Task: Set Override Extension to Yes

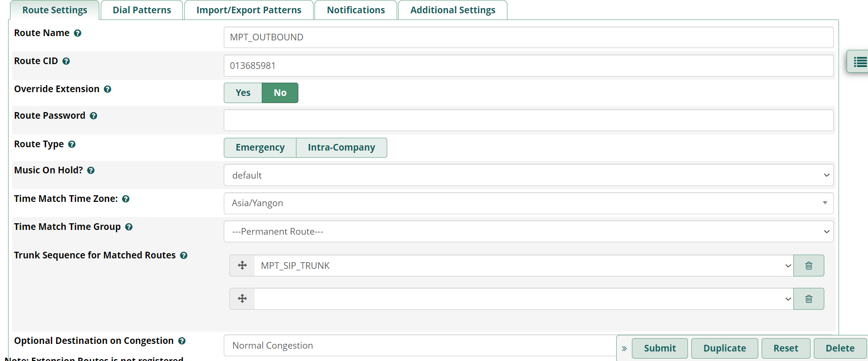Action: click(243, 93)
